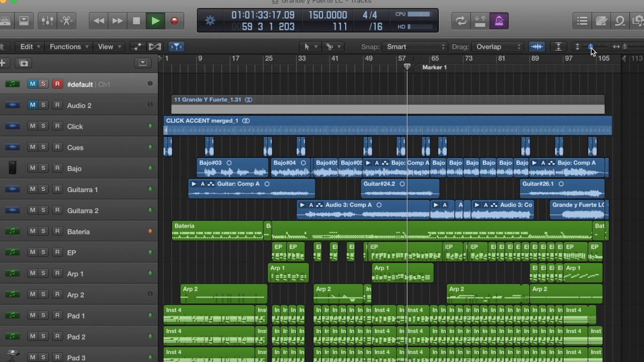The height and width of the screenshot is (362, 644).
Task: Mute the #default track
Action: point(33,84)
